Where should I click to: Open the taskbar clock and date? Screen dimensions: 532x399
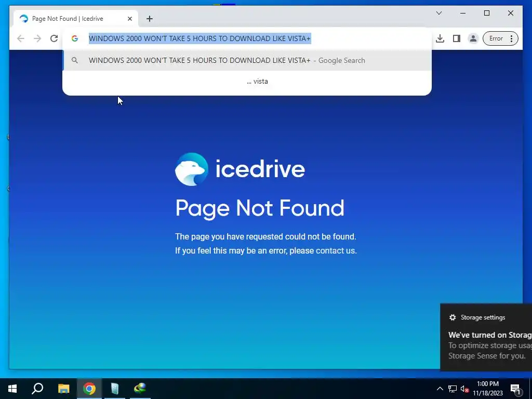(487, 389)
